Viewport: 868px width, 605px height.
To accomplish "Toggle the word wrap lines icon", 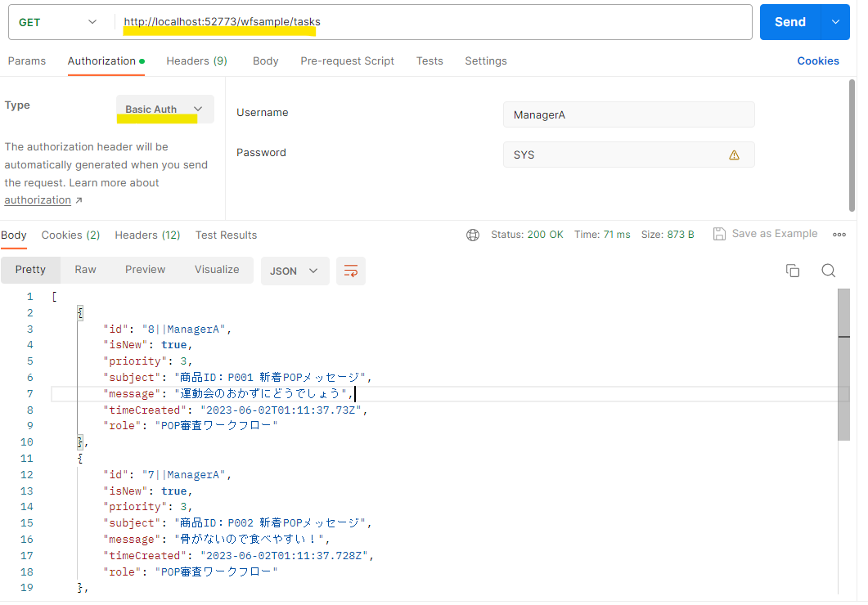I will (x=351, y=271).
